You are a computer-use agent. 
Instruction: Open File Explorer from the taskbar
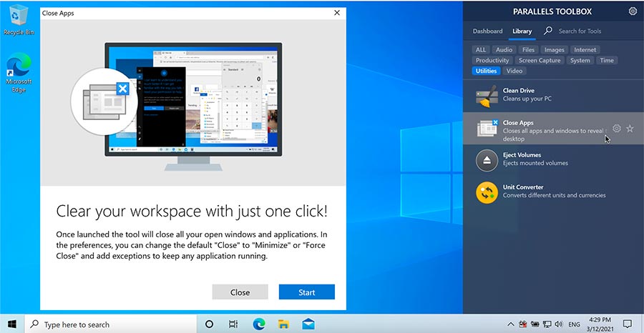(x=283, y=324)
